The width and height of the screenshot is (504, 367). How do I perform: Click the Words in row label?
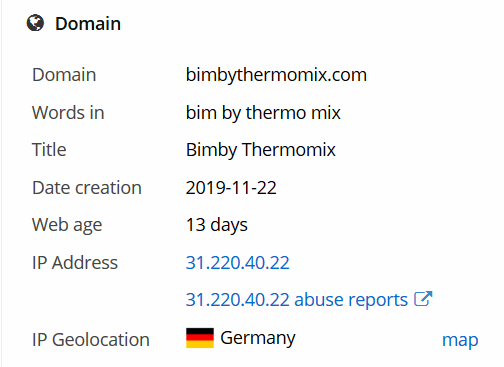point(68,113)
